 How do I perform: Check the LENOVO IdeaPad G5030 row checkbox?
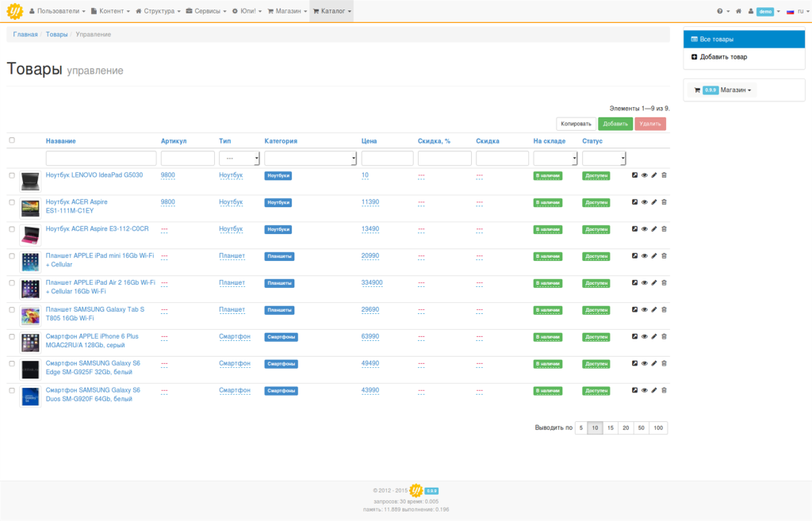(x=12, y=175)
